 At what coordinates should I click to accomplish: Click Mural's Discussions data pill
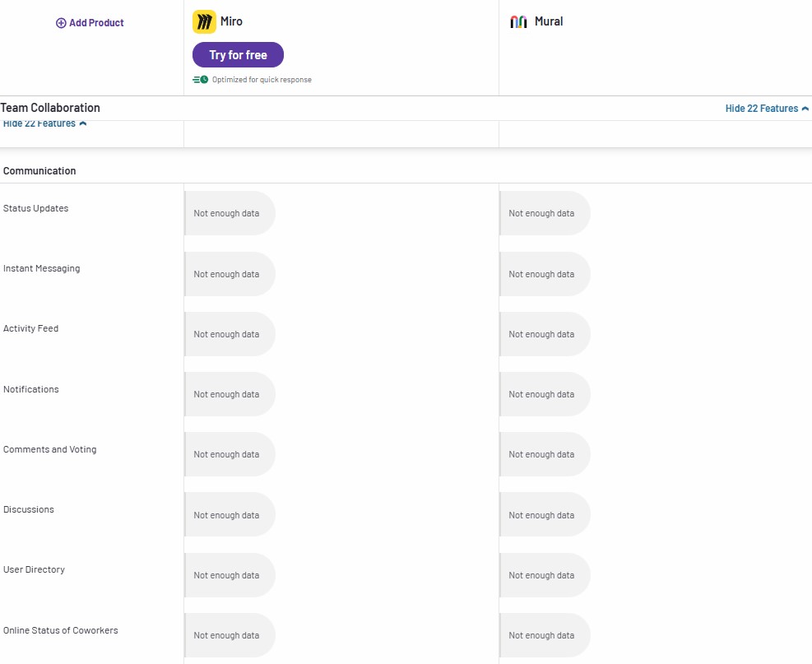pyautogui.click(x=545, y=515)
